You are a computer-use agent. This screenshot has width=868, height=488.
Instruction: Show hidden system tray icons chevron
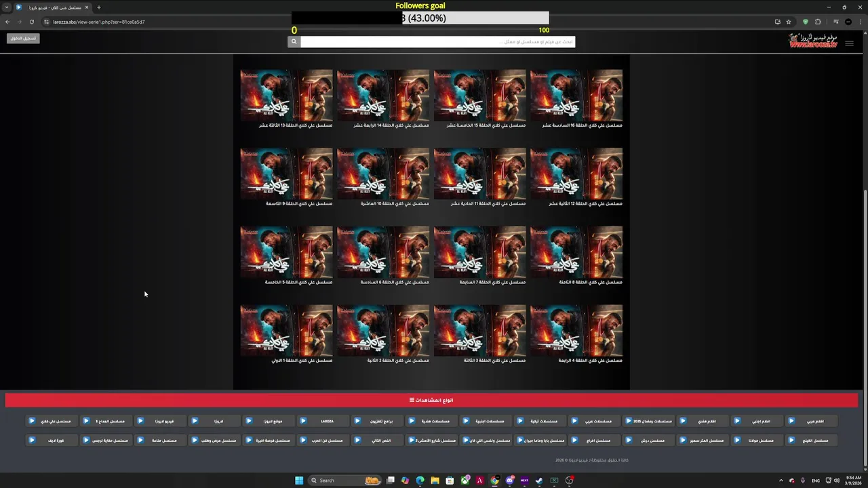coord(780,481)
